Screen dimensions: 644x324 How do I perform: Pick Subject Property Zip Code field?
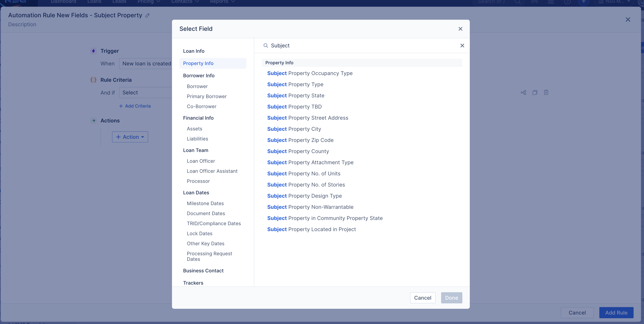point(300,140)
